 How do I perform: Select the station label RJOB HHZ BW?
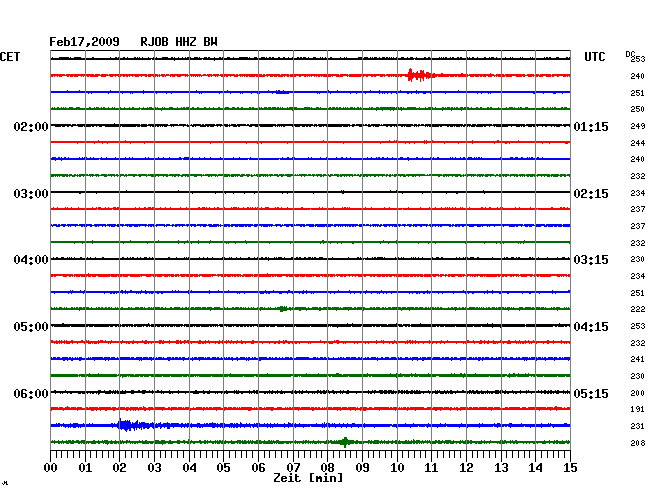179,42
